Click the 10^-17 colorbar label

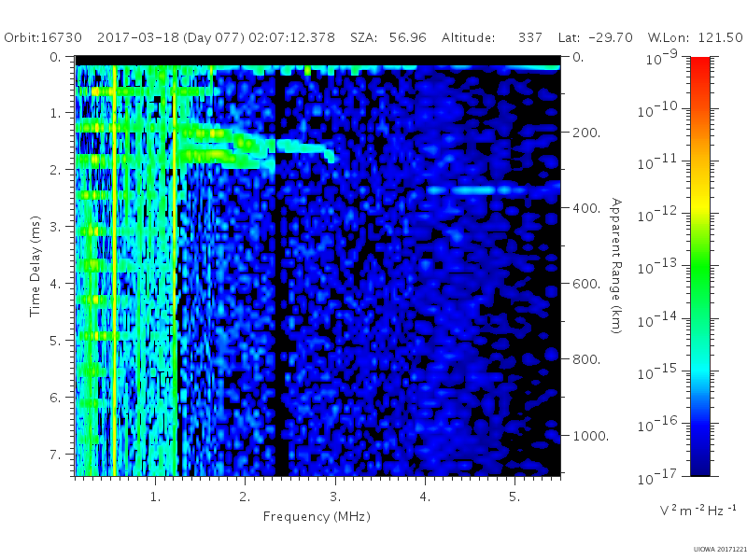[x=657, y=476]
